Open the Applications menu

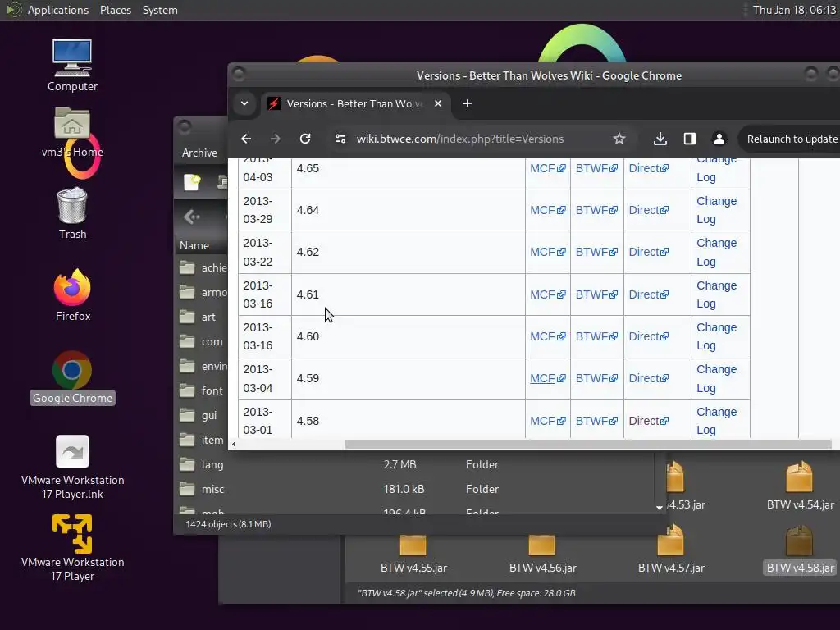(x=58, y=10)
